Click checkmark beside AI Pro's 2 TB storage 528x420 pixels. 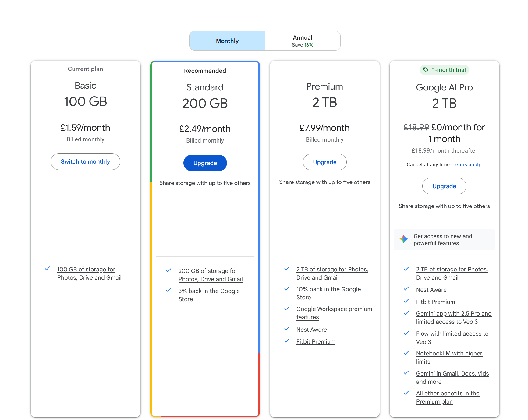point(406,269)
